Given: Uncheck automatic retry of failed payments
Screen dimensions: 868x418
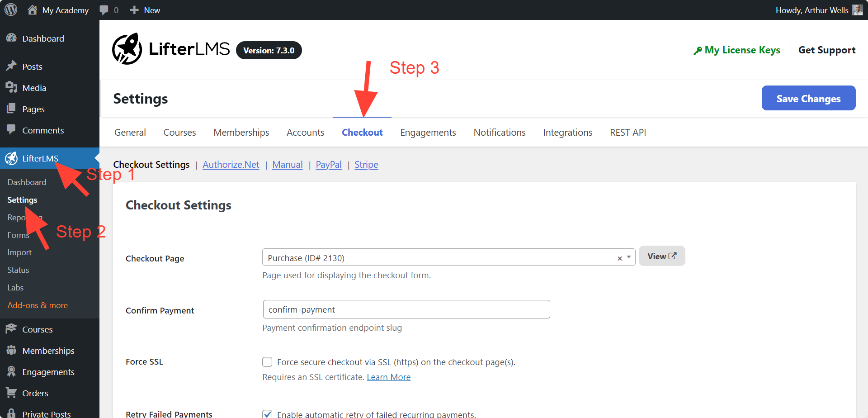Looking at the screenshot, I should tap(267, 414).
